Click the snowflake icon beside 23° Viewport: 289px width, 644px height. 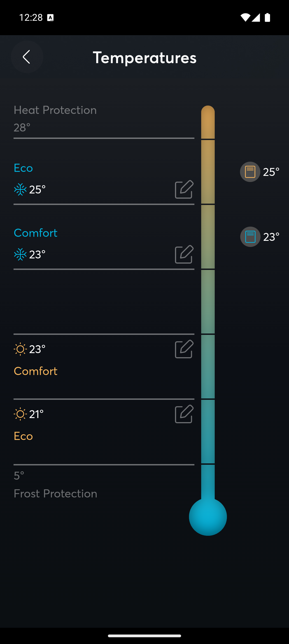[x=20, y=255]
